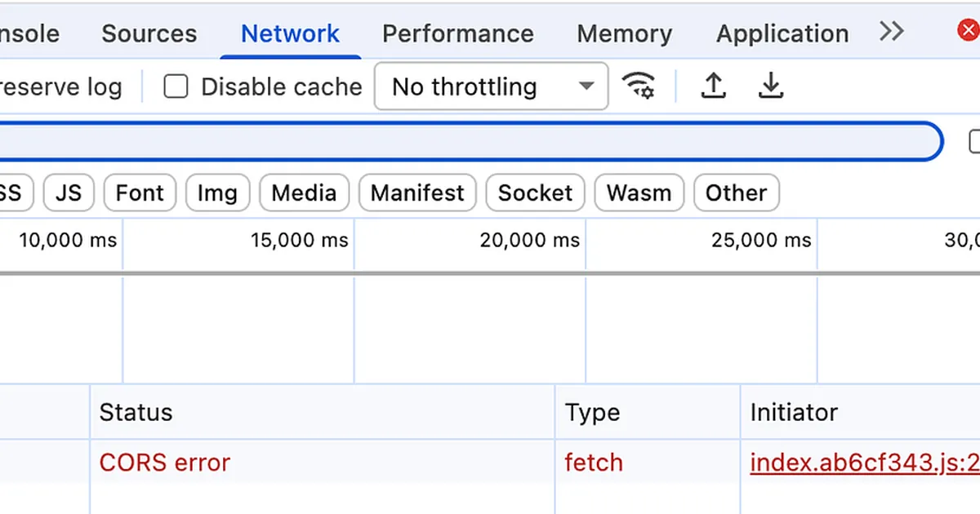Open the network conditions icon
The width and height of the screenshot is (980, 514).
pos(639,86)
